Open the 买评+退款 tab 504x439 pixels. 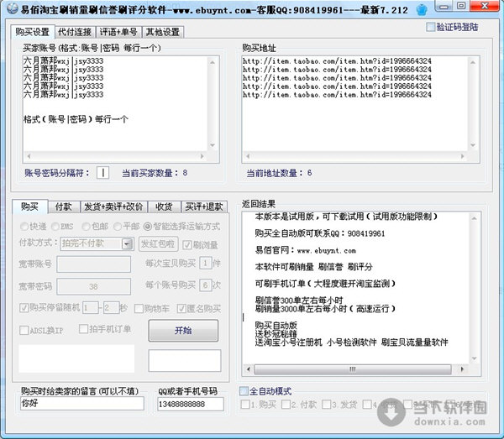point(204,206)
